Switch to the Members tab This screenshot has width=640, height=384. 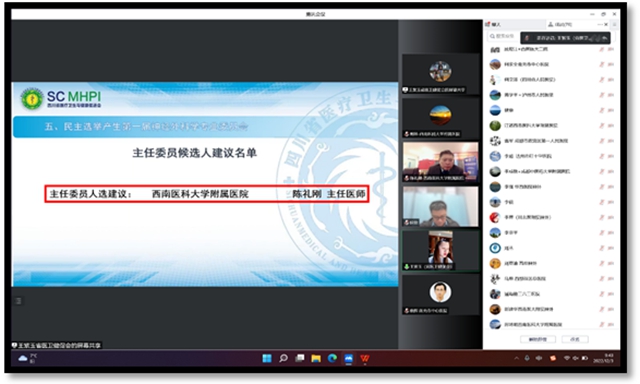560,24
